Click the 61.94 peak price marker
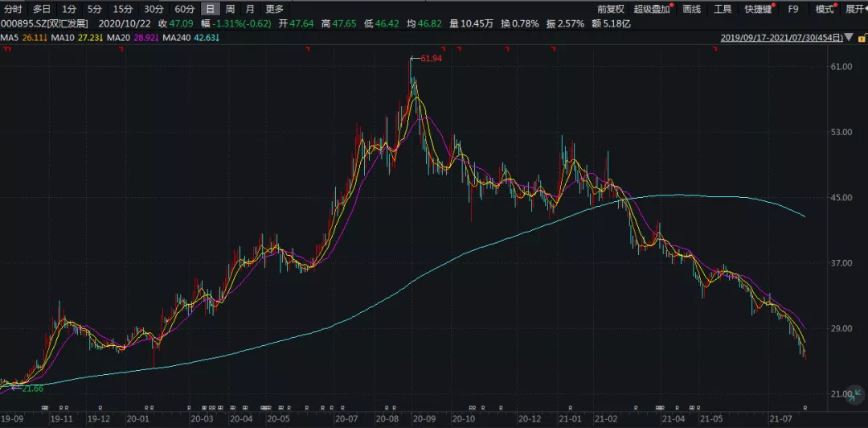The width and height of the screenshot is (868, 428). coord(430,59)
